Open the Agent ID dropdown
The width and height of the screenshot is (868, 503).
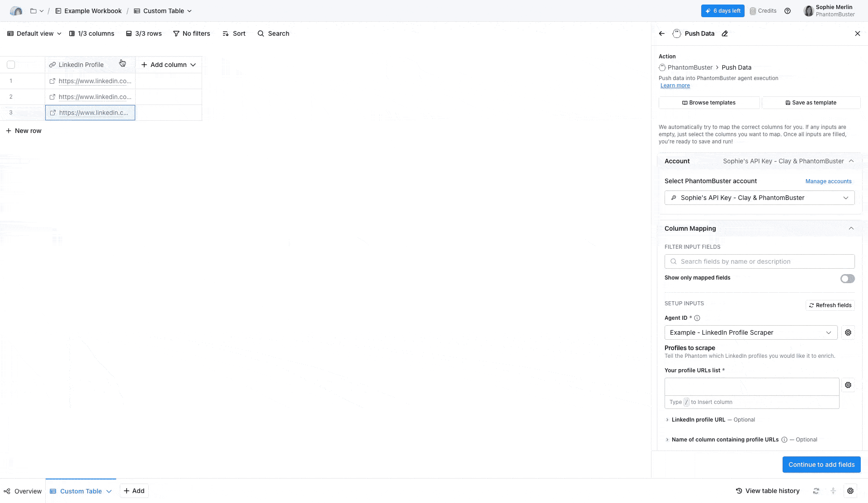pyautogui.click(x=751, y=332)
